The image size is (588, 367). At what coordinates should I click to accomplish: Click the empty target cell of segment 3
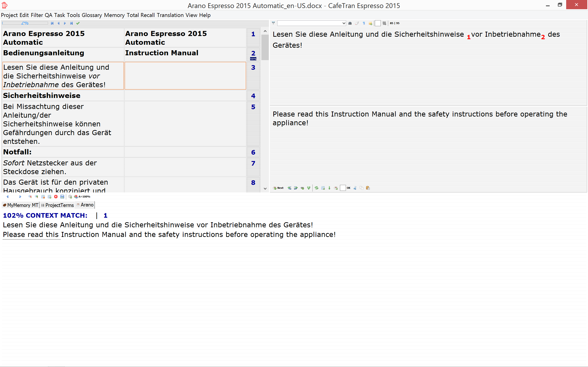click(185, 76)
